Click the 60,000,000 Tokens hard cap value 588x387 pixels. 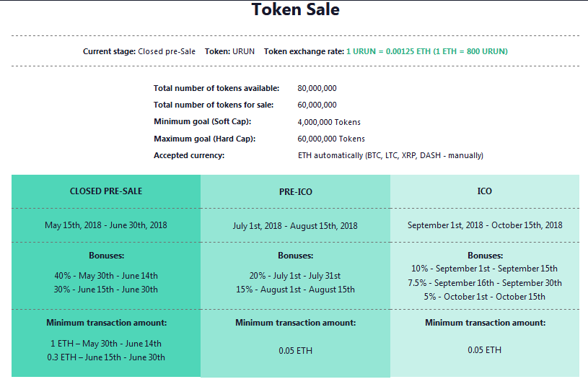(331, 139)
